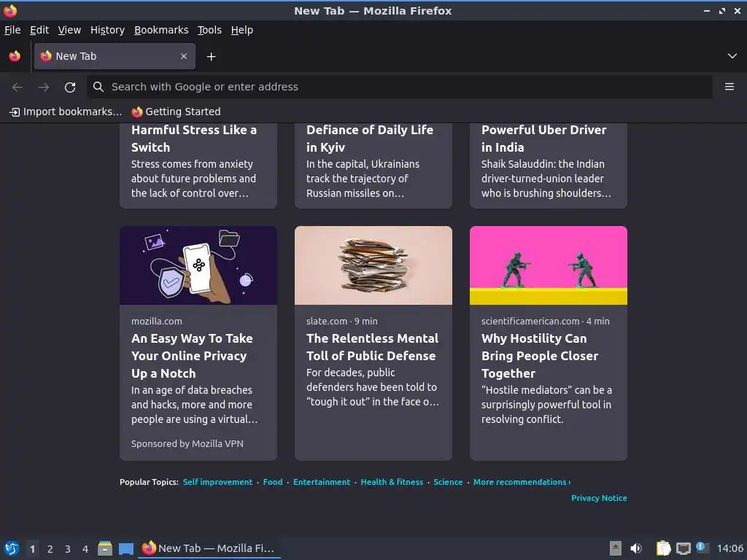Click the search magnifier icon in address bar
The height and width of the screenshot is (560, 747).
click(98, 87)
